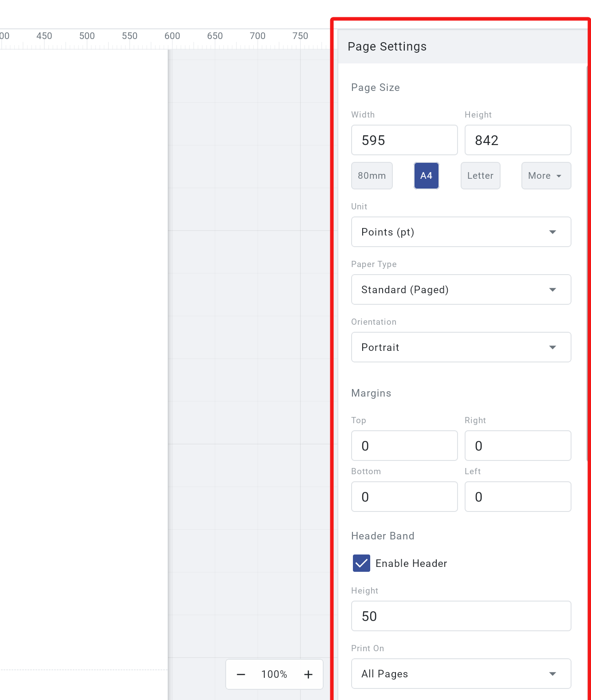591x700 pixels.
Task: Click the zoom in plus icon
Action: (308, 674)
